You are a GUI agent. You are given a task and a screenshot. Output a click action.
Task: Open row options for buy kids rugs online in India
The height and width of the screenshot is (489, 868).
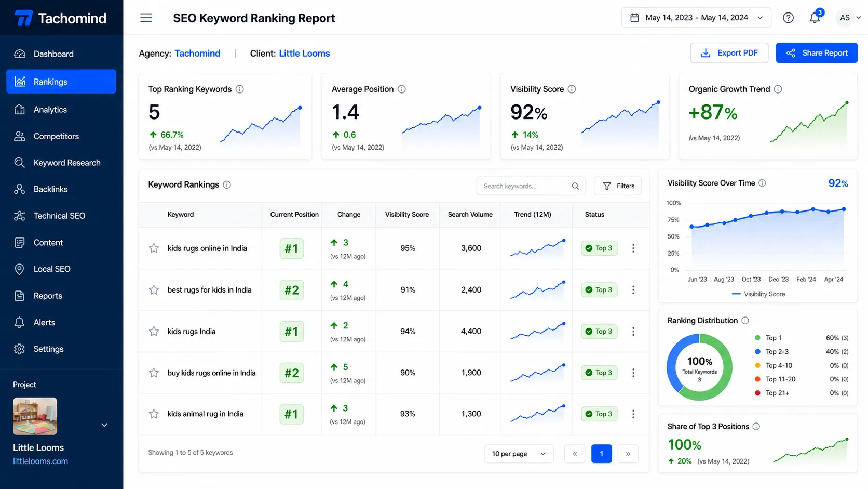point(633,373)
